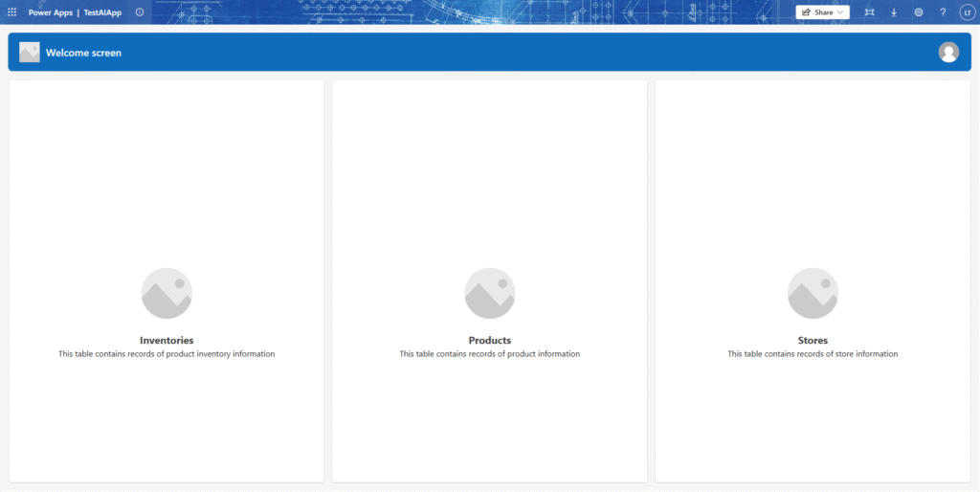Click the store information description text
This screenshot has width=980, height=492.
tap(813, 354)
